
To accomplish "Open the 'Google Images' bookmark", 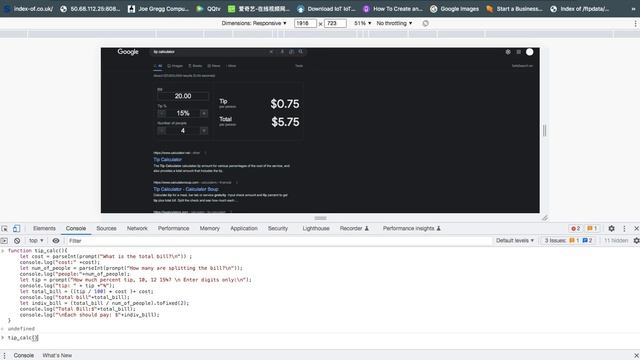I will click(x=454, y=9).
